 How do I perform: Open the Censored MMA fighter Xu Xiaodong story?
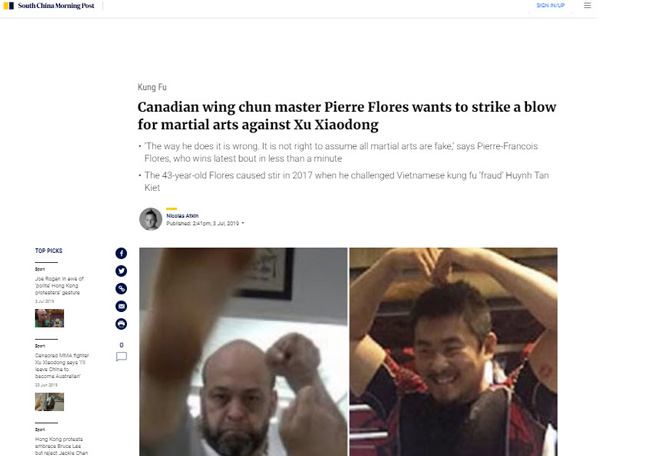62,366
